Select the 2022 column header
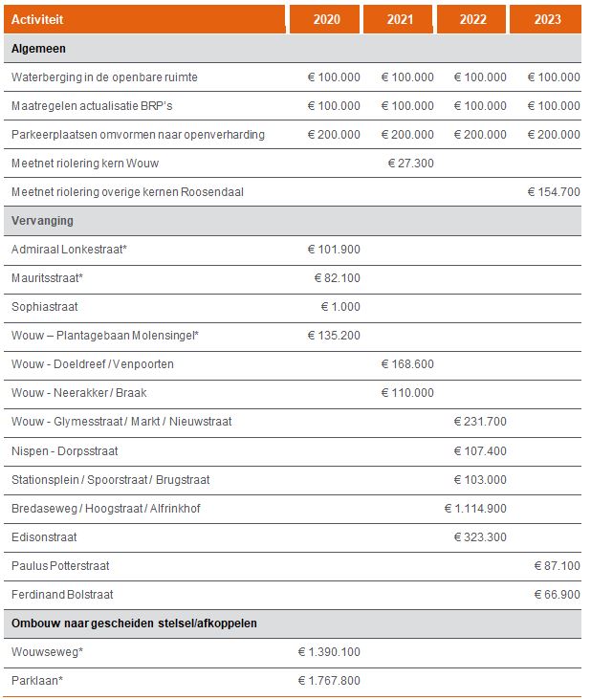The image size is (591, 700). click(472, 19)
